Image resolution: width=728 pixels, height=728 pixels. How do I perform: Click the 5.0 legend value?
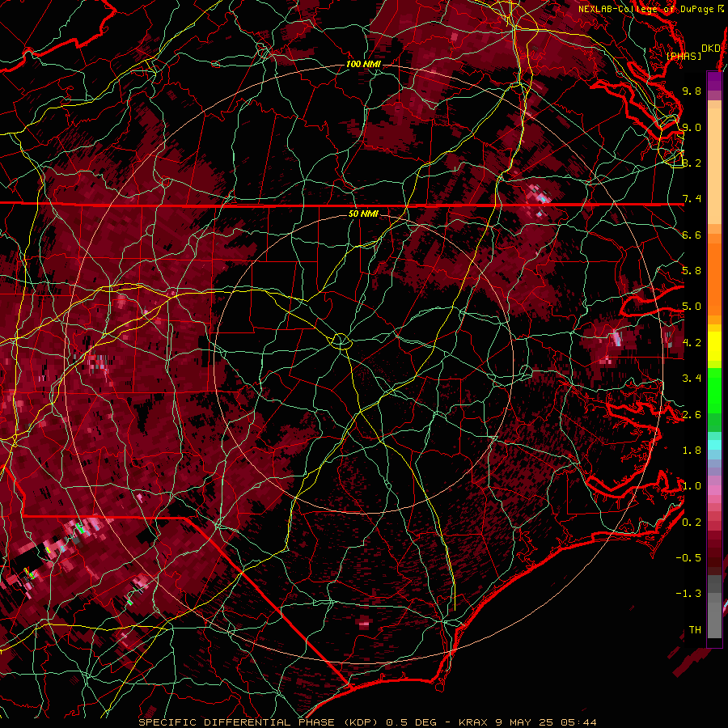[692, 307]
